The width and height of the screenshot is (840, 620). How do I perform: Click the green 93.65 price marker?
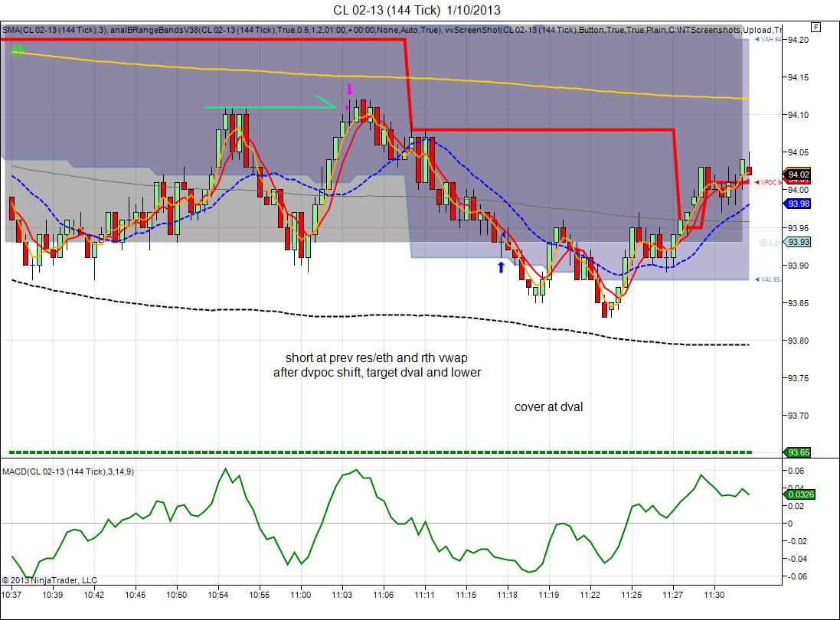click(798, 452)
